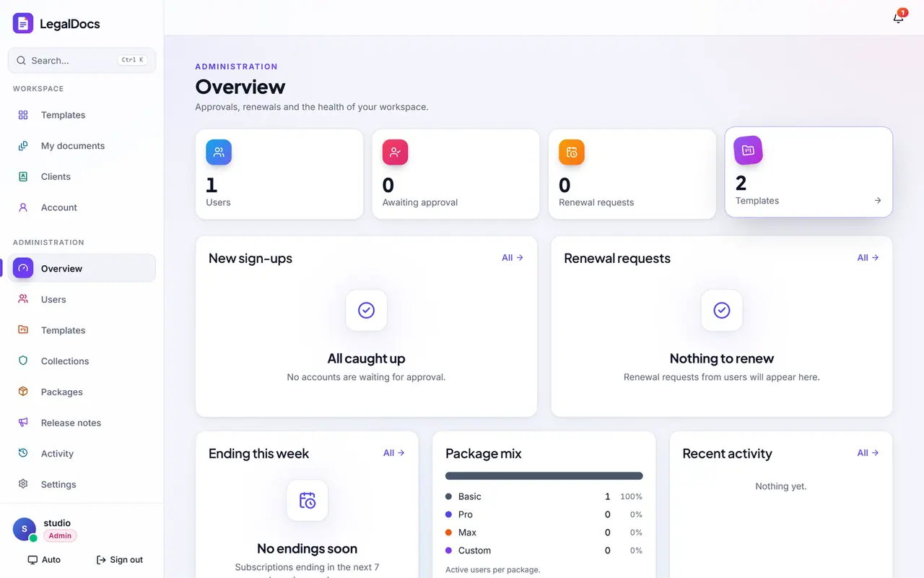924x578 pixels.
Task: Click the Awaiting approval card icon
Action: click(395, 152)
